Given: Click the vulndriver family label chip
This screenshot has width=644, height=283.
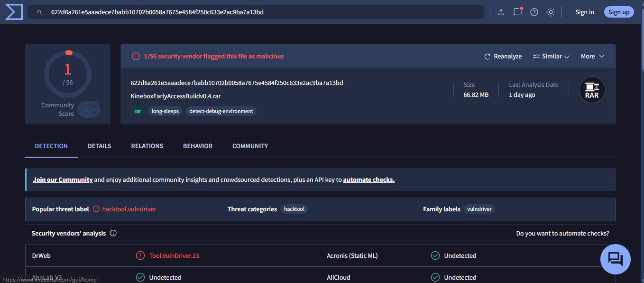Looking at the screenshot, I should [x=479, y=209].
